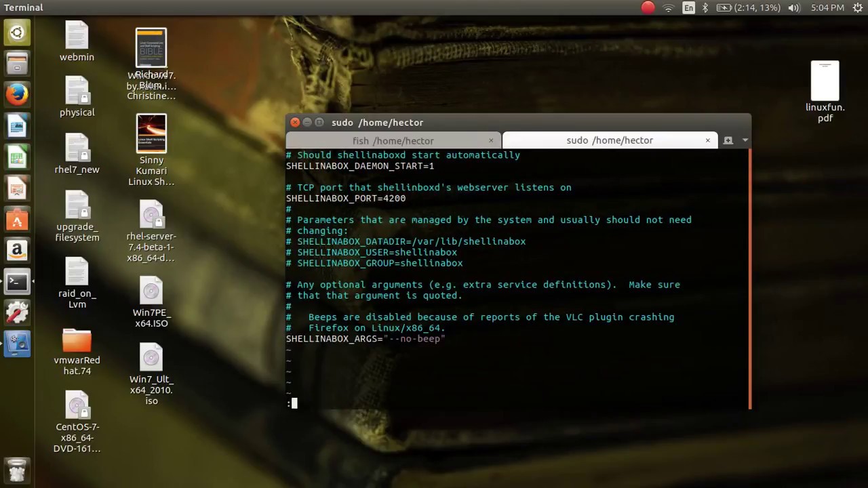Image resolution: width=868 pixels, height=488 pixels.
Task: Select the Terminal icon in launcher
Action: click(x=17, y=282)
